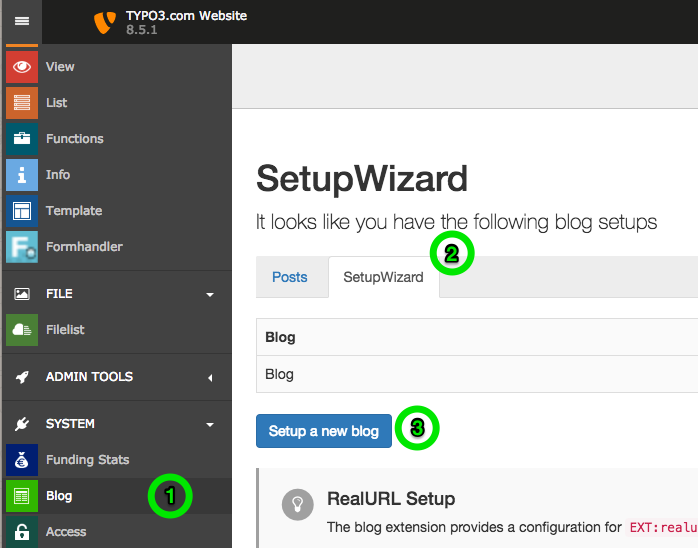
Task: Toggle the hamburger menu sidebar button
Action: (21, 21)
